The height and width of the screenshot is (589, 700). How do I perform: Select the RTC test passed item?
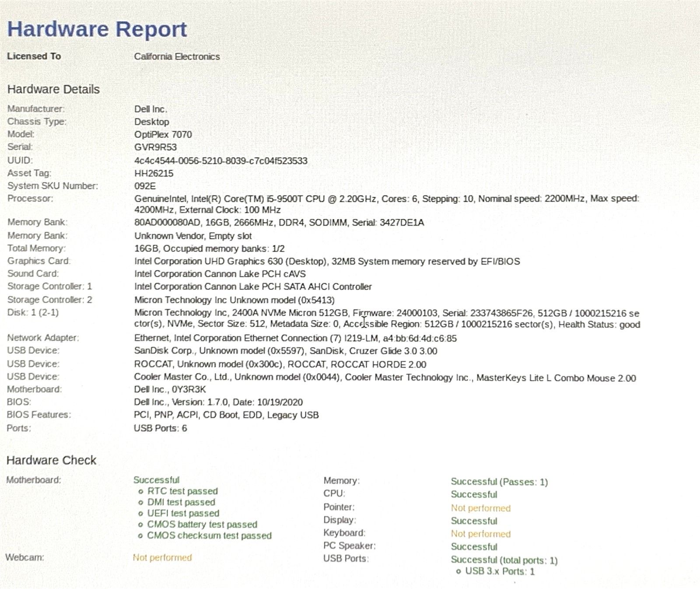pos(182,491)
